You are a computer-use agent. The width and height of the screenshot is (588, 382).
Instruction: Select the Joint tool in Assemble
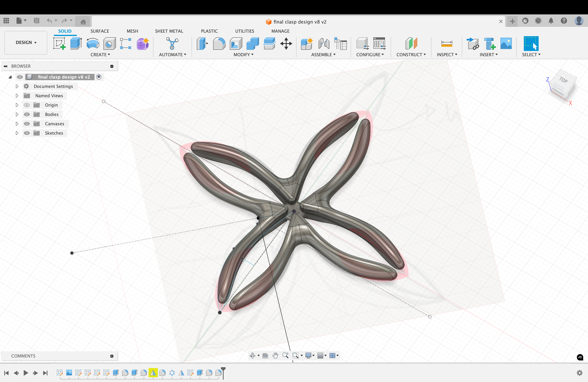(324, 44)
